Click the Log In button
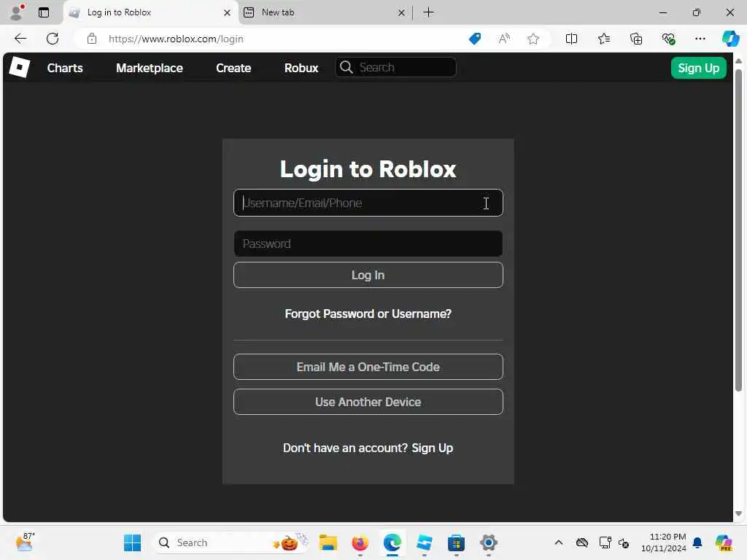This screenshot has height=560, width=747. click(x=368, y=275)
